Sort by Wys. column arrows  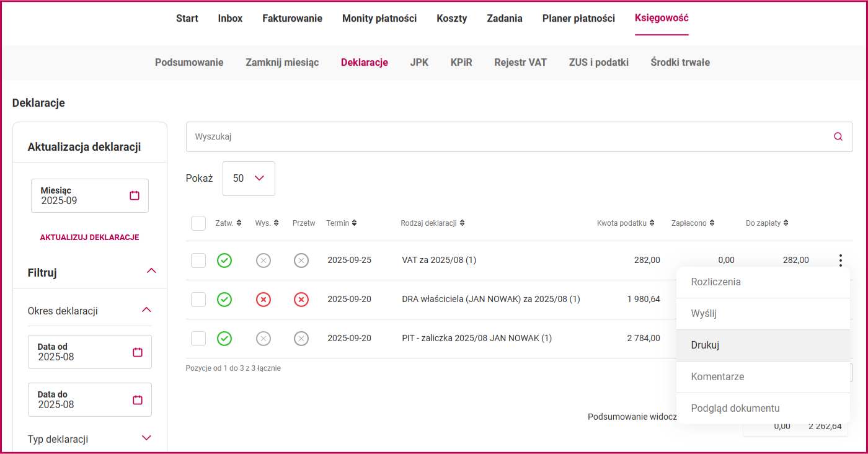point(276,223)
